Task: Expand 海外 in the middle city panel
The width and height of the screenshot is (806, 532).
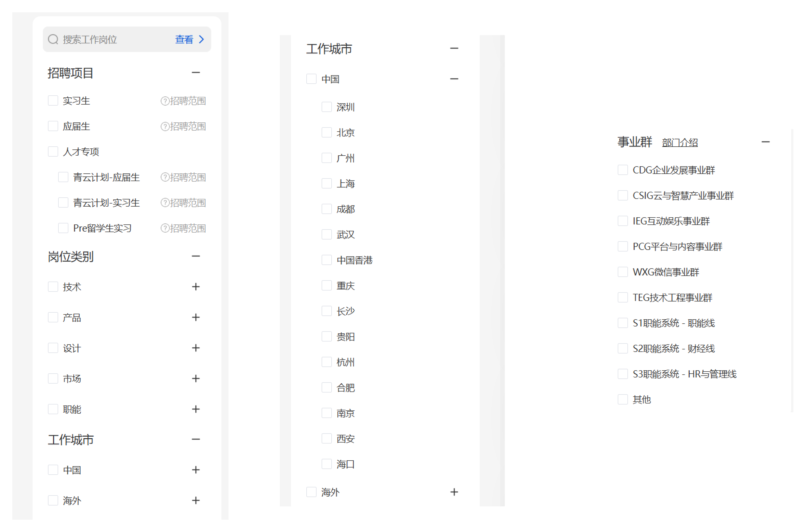Action: point(454,492)
